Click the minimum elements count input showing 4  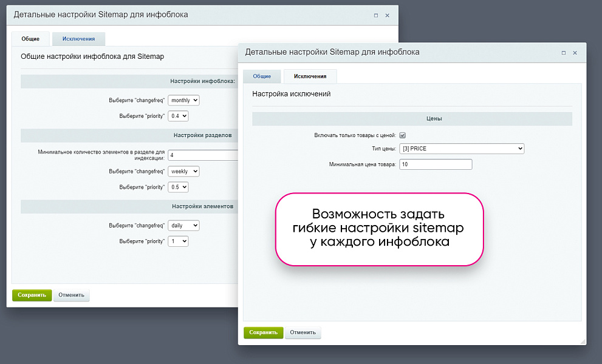pos(200,155)
